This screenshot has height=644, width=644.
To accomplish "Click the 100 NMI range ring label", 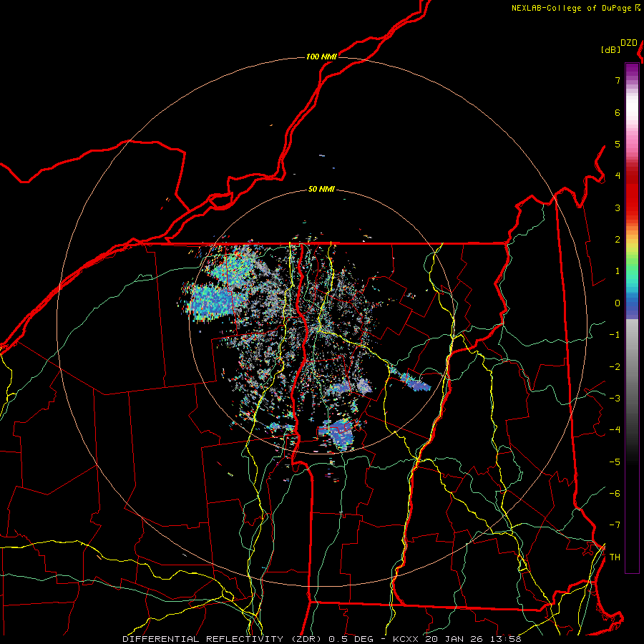I will [x=321, y=57].
